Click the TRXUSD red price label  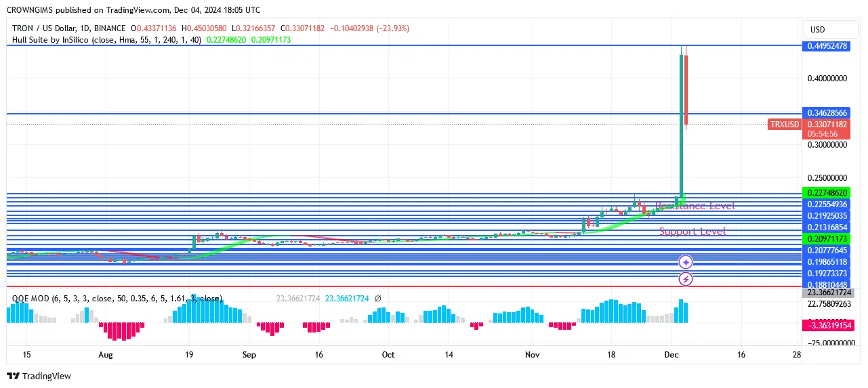[x=785, y=125]
